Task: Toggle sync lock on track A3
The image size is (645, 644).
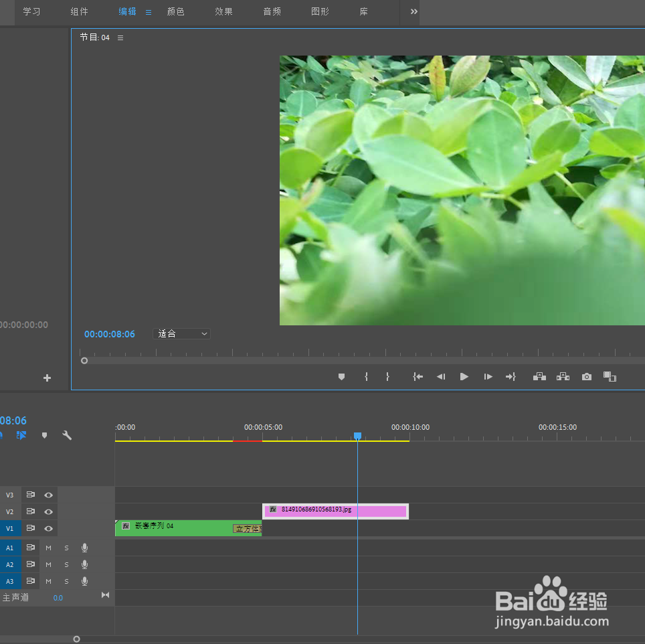Action: click(x=30, y=580)
